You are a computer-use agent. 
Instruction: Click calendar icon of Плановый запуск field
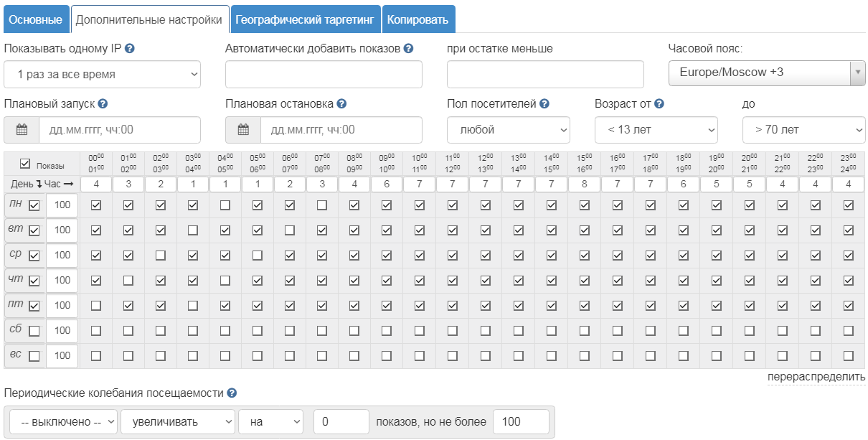[22, 130]
